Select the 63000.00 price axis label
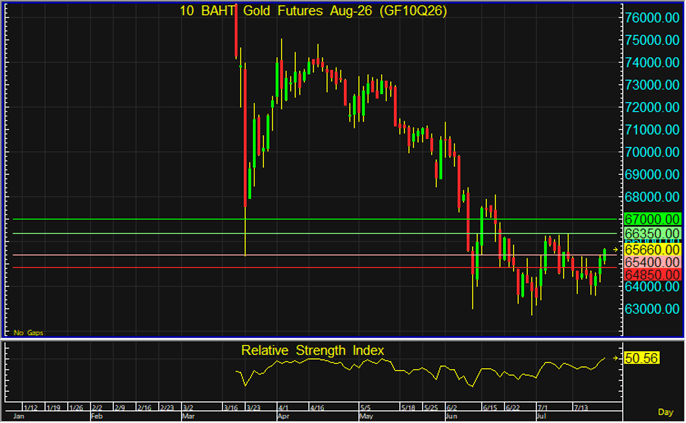The width and height of the screenshot is (686, 423). 652,309
